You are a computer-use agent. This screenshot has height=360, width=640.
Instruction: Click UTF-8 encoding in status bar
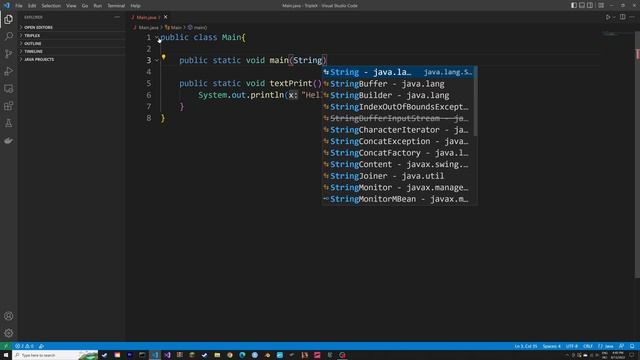click(572, 346)
